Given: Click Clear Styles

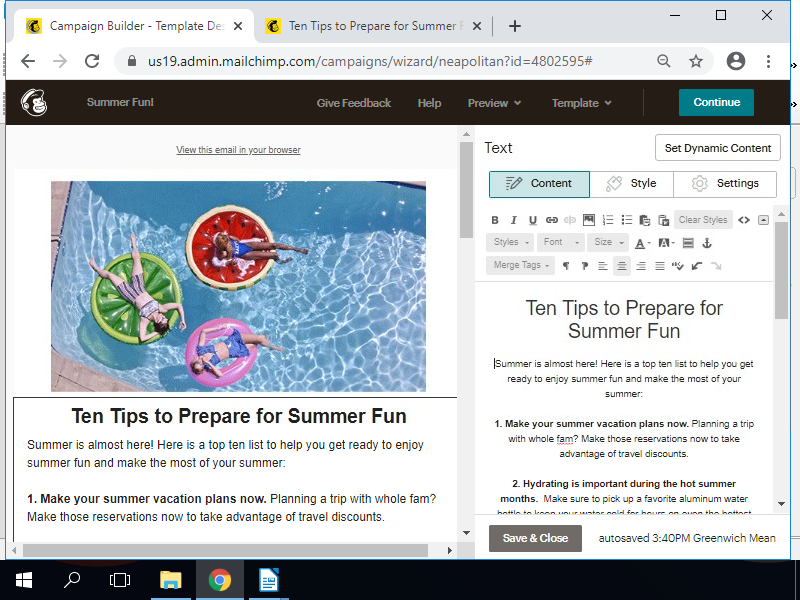Looking at the screenshot, I should (x=703, y=220).
